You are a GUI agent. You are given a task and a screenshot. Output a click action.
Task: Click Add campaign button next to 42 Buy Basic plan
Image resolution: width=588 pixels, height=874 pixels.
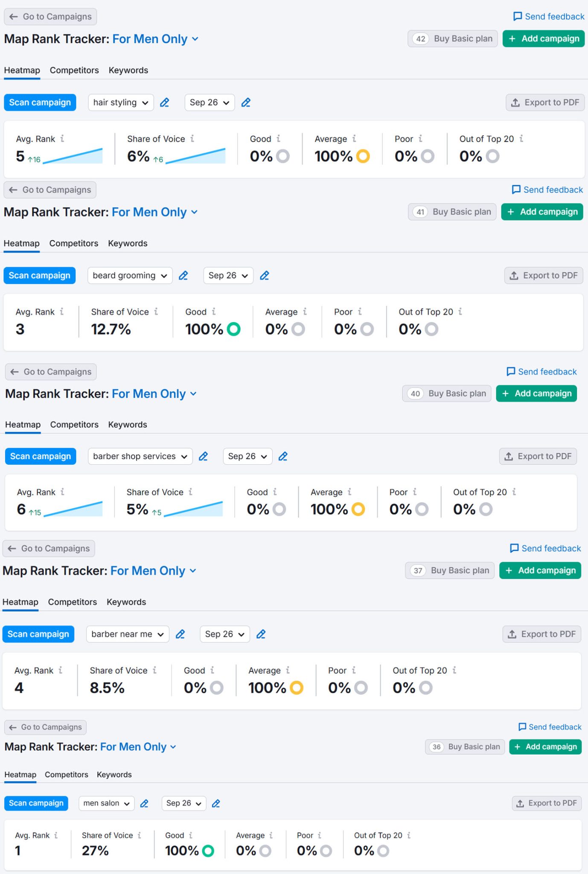point(543,39)
